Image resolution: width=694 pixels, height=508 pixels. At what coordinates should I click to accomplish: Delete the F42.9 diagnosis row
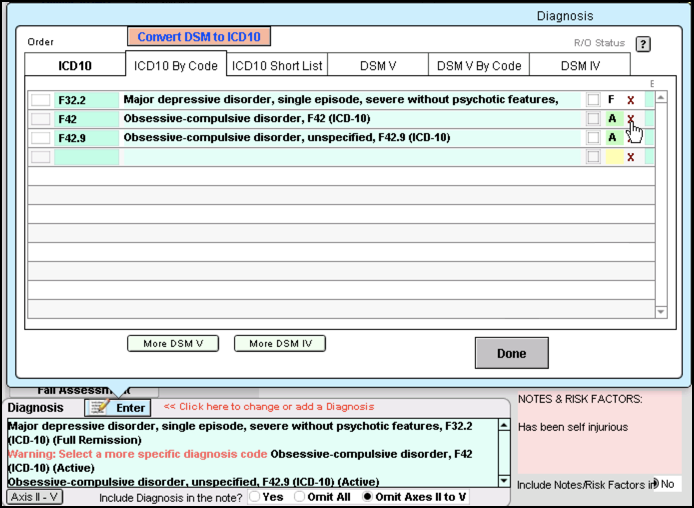pyautogui.click(x=630, y=138)
